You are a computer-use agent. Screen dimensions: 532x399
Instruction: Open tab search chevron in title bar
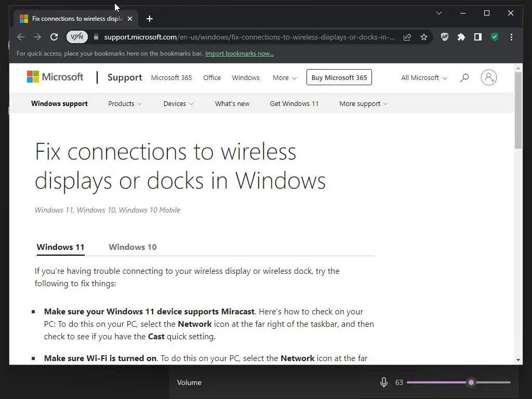pos(438,13)
